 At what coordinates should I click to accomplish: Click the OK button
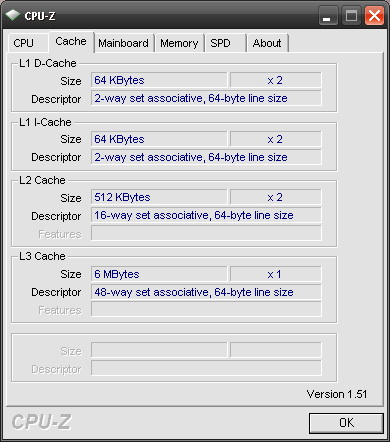click(x=346, y=423)
